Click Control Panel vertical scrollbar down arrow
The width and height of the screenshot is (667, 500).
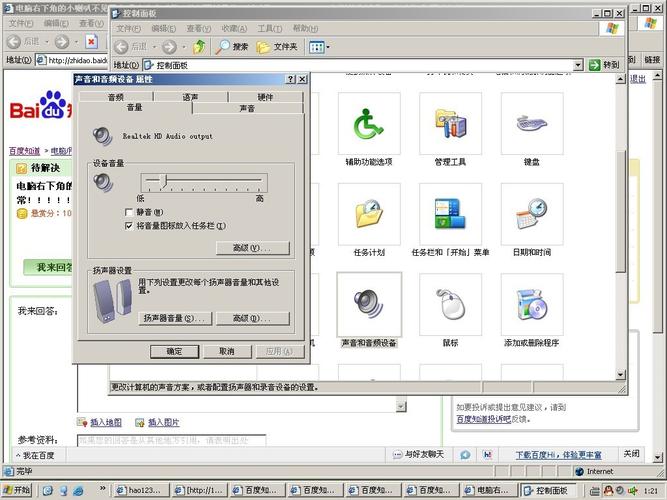pos(621,375)
